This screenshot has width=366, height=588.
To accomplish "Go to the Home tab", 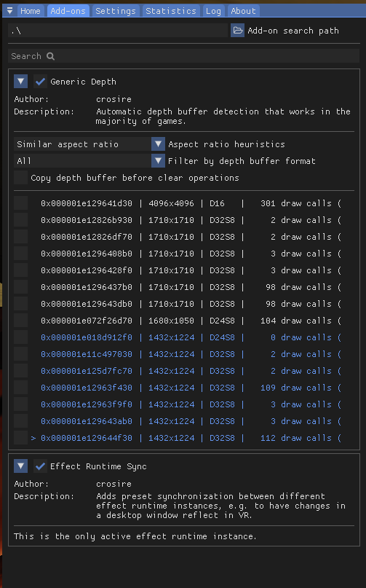I will [31, 11].
